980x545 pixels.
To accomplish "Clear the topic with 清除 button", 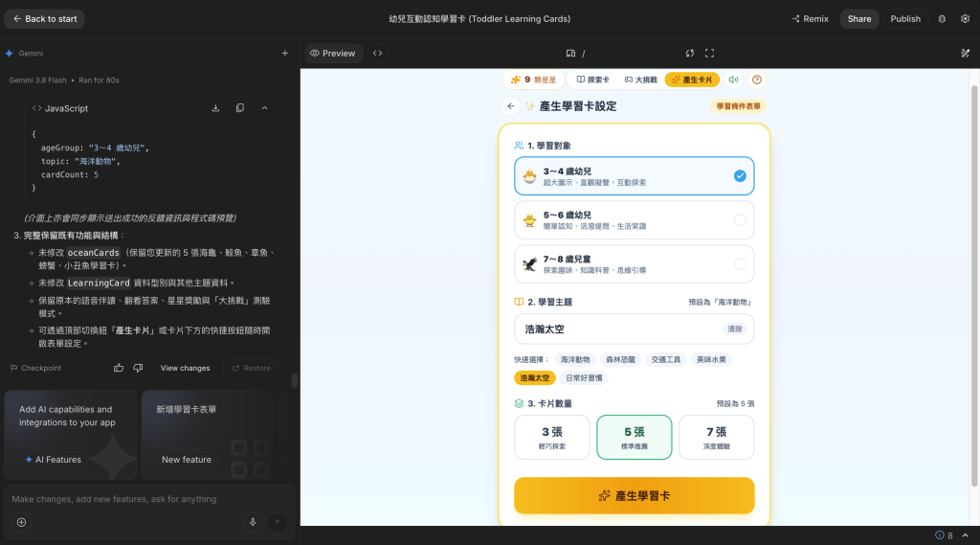I will pos(735,329).
